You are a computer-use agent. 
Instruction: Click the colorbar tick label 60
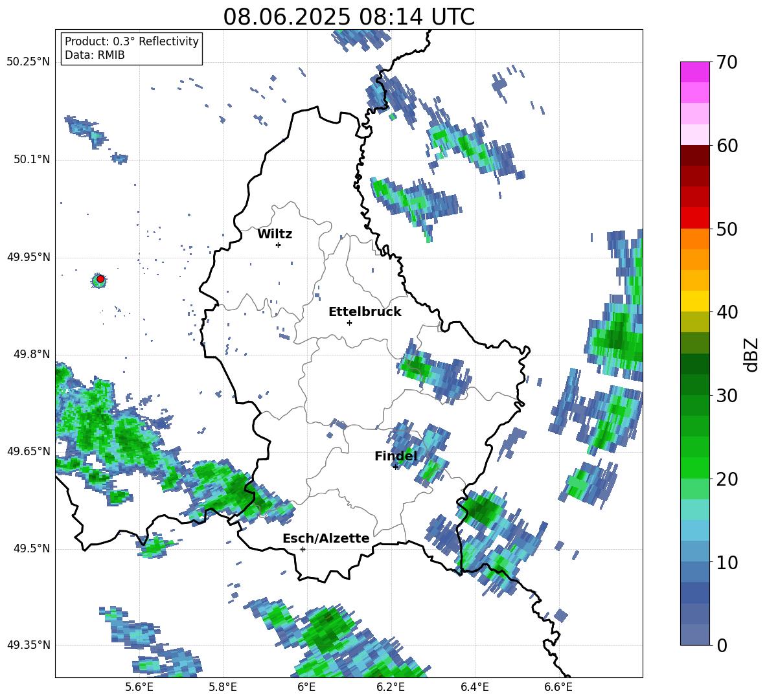(727, 146)
